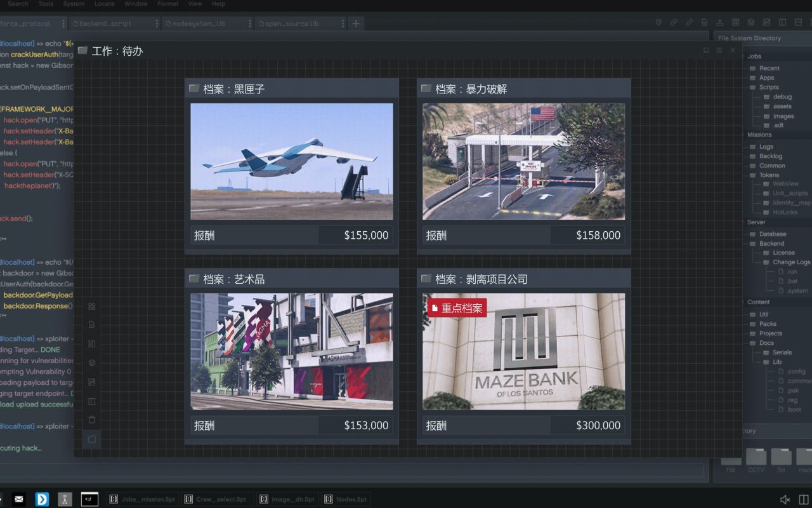The width and height of the screenshot is (812, 508).
Task: Open the Window menu
Action: pyautogui.click(x=136, y=4)
